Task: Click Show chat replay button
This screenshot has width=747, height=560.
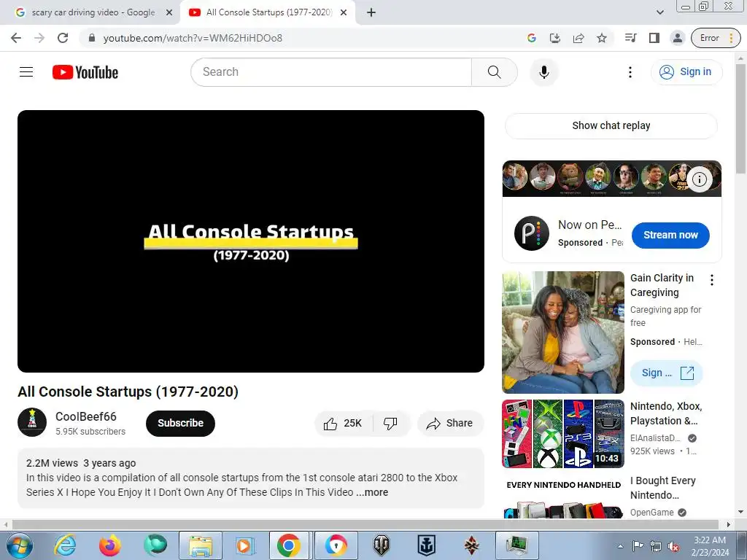Action: (611, 125)
